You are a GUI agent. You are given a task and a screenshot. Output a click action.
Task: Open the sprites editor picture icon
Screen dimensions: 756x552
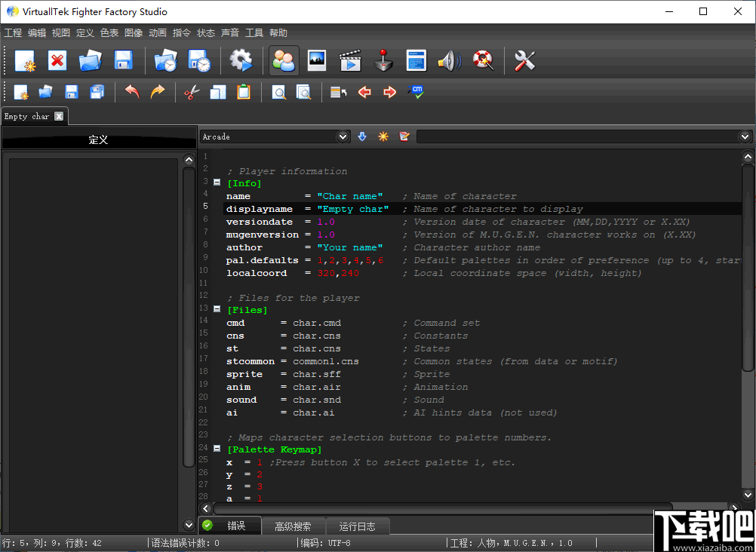point(316,61)
